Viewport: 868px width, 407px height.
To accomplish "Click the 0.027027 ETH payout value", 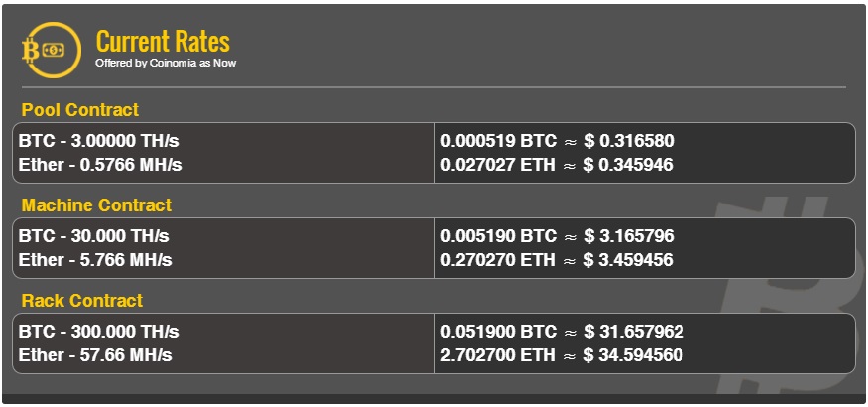I will coord(499,165).
